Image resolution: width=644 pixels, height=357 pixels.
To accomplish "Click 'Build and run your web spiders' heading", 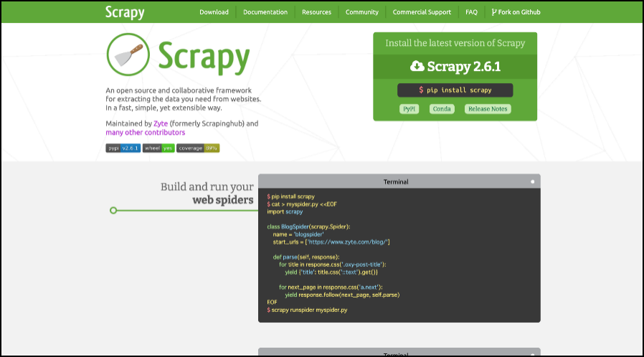I will tap(207, 194).
